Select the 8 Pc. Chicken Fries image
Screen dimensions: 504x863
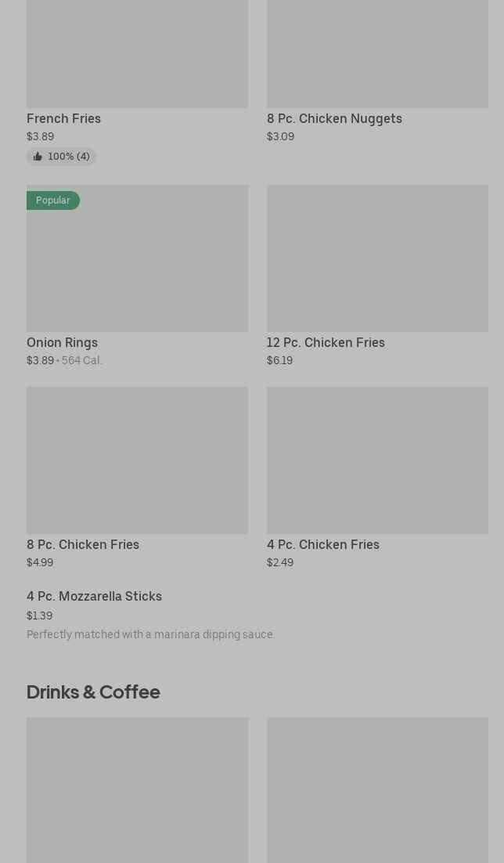click(x=137, y=460)
